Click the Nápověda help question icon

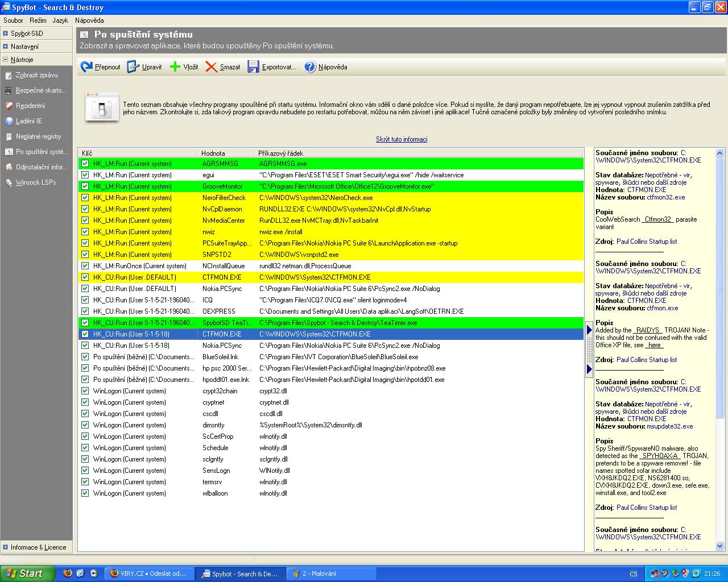pyautogui.click(x=310, y=67)
